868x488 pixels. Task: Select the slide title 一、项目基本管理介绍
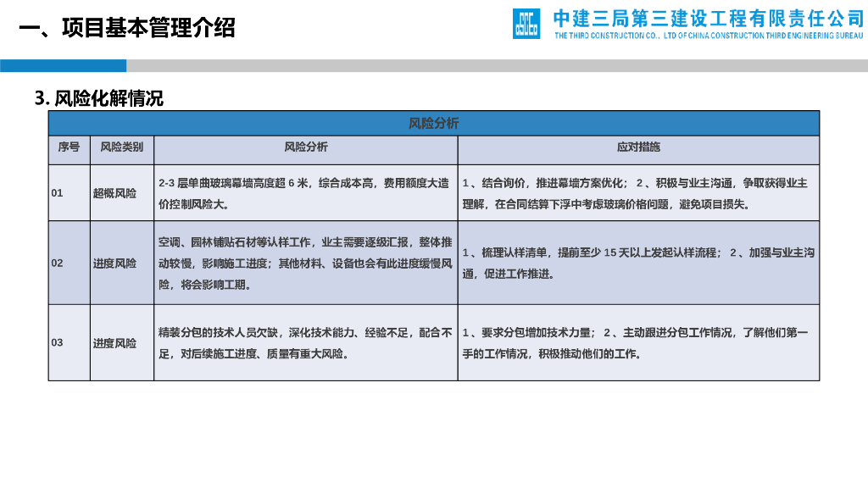tap(127, 28)
